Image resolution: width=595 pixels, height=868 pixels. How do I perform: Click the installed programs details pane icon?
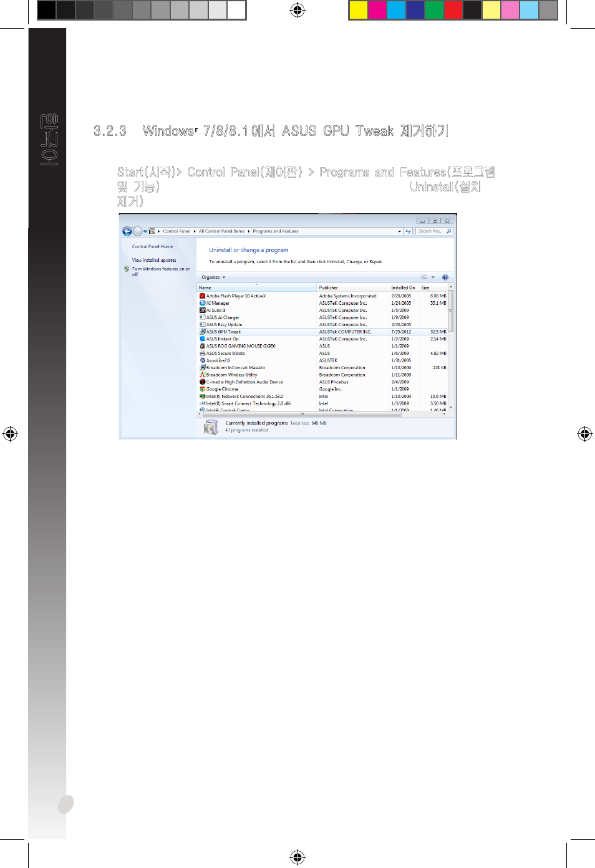click(211, 427)
